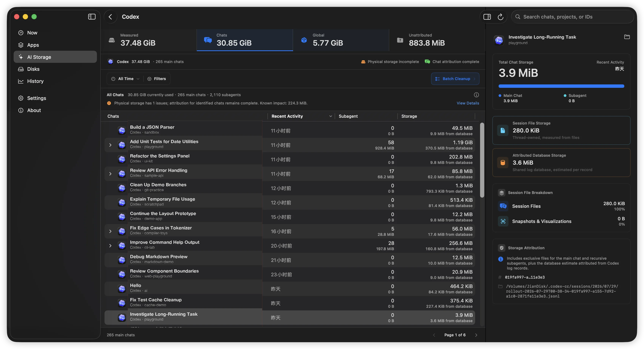Open Settings in the sidebar
Image resolution: width=644 pixels, height=349 pixels.
pos(55,98)
